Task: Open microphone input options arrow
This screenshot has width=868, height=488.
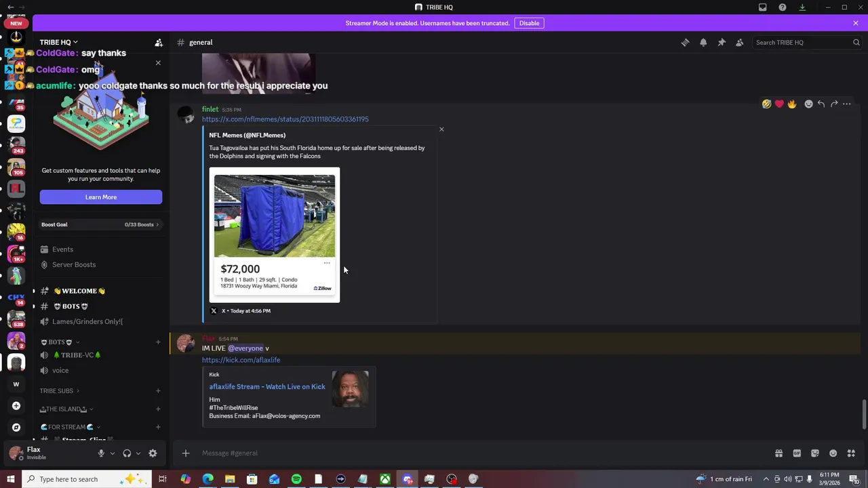Action: coord(112,453)
